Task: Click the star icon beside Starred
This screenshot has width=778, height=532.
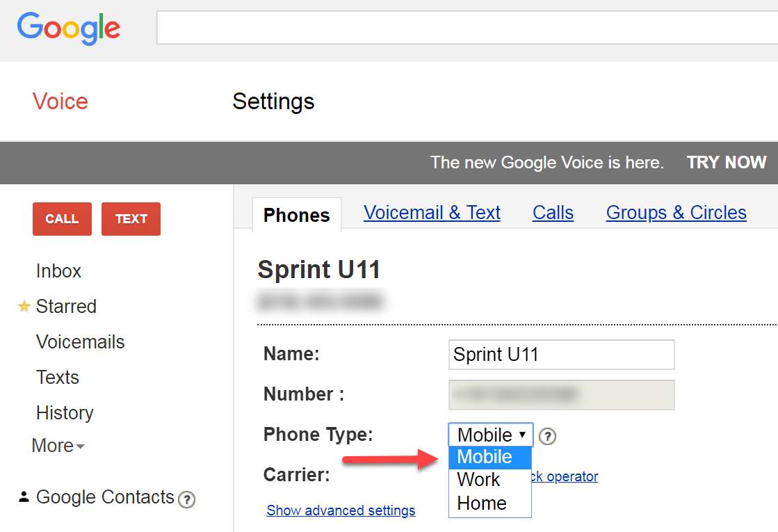Action: pos(24,306)
